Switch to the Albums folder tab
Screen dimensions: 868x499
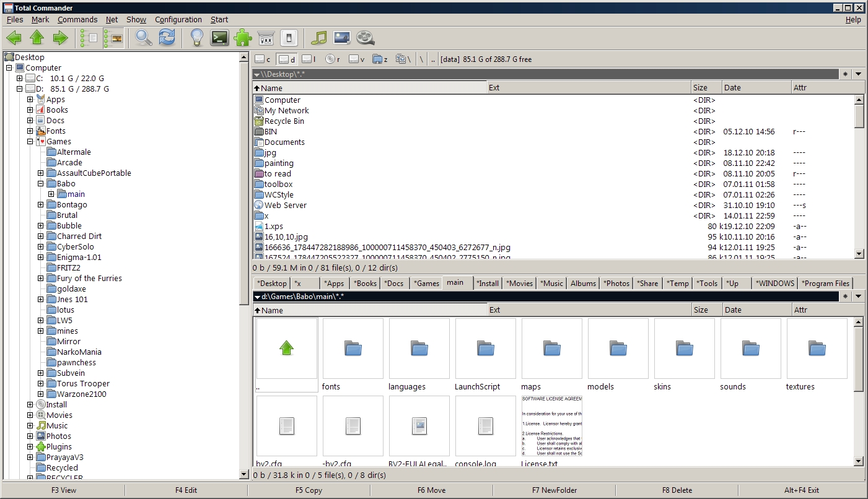pyautogui.click(x=583, y=284)
